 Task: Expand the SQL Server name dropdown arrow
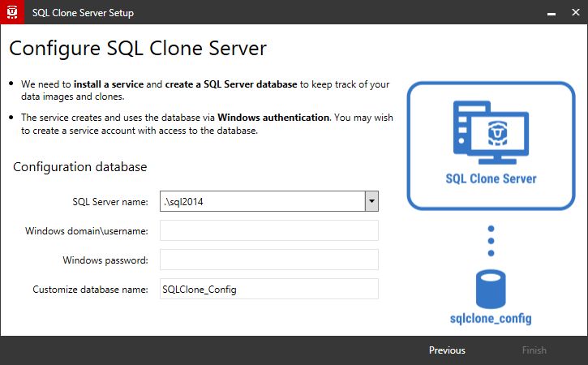click(371, 201)
